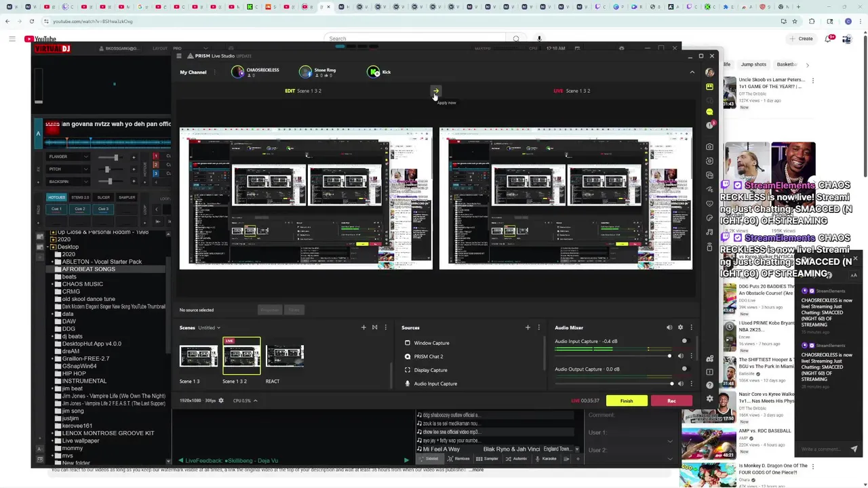
Task: Open YouTube notifications bell
Action: pyautogui.click(x=828, y=39)
